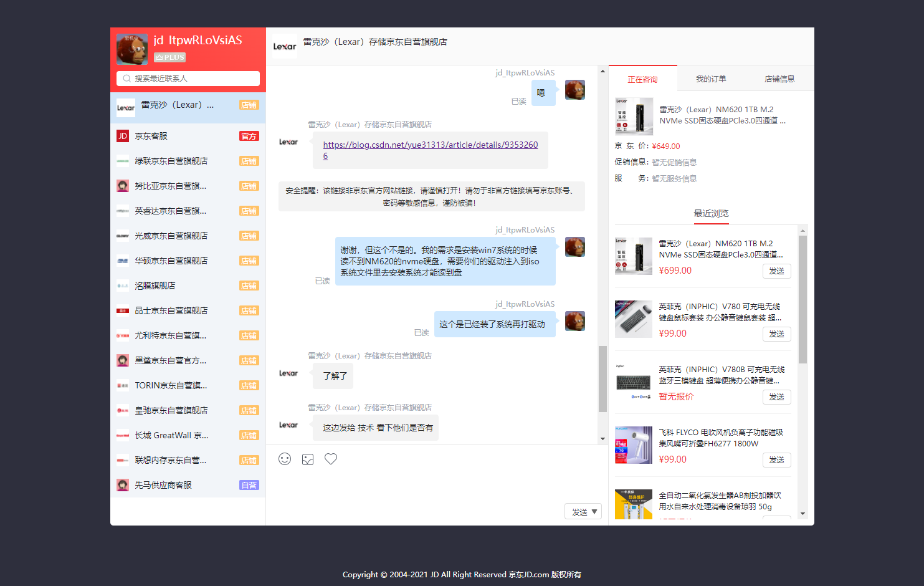Click the message text input area
Image resolution: width=924 pixels, height=586 pixels.
click(x=437, y=485)
